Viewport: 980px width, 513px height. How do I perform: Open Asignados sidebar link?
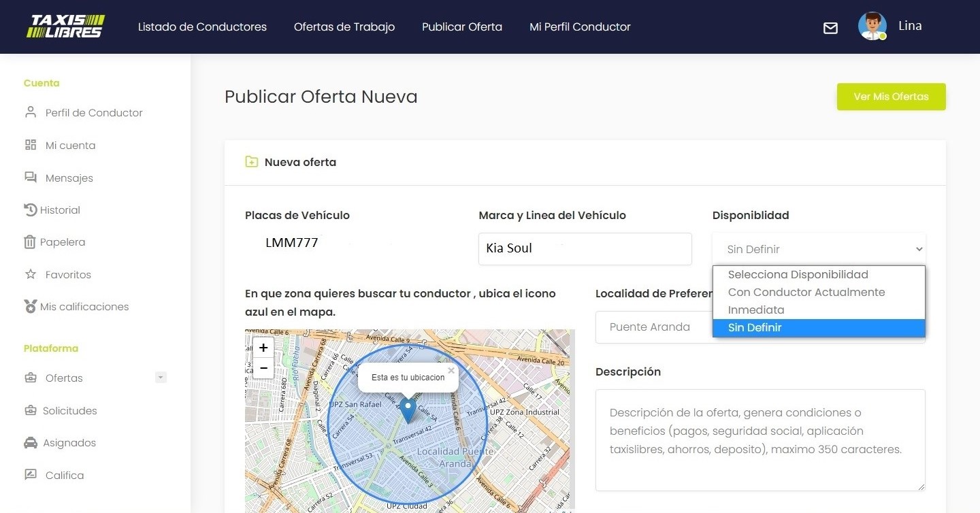[x=69, y=443]
